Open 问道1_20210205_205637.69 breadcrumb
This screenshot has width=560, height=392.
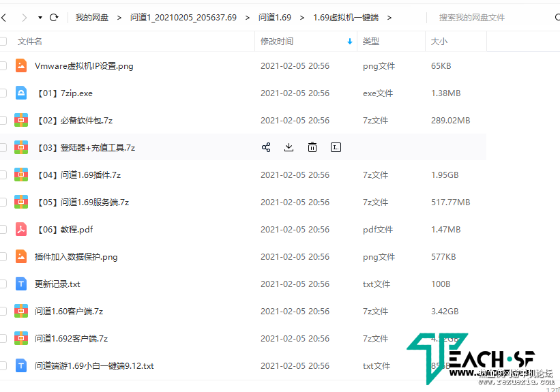coord(183,18)
